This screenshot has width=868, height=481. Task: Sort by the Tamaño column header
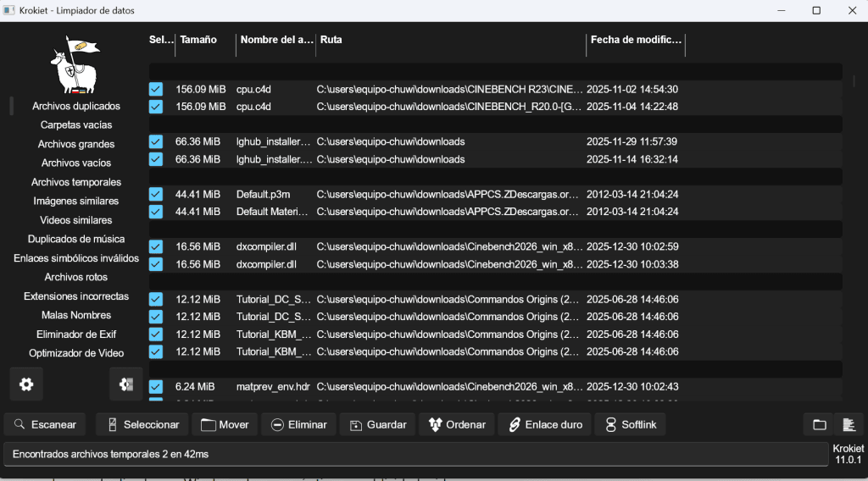(198, 40)
